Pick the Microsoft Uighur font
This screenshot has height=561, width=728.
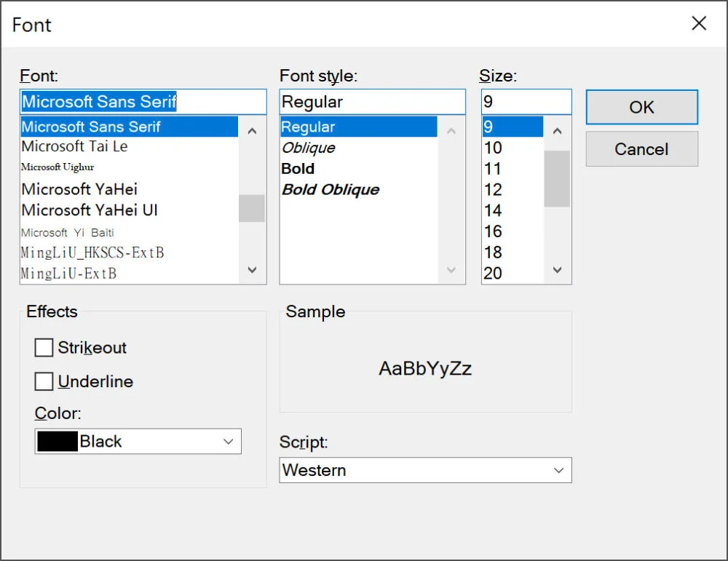click(130, 167)
